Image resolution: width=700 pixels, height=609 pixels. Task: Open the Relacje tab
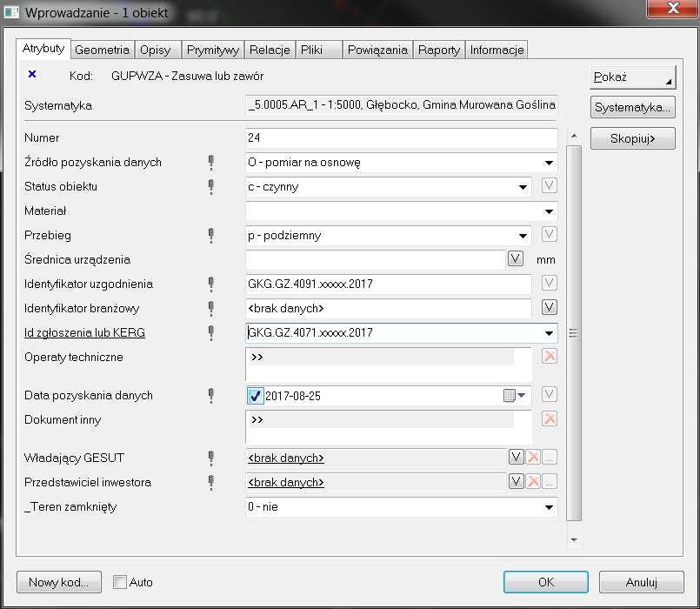[x=270, y=50]
